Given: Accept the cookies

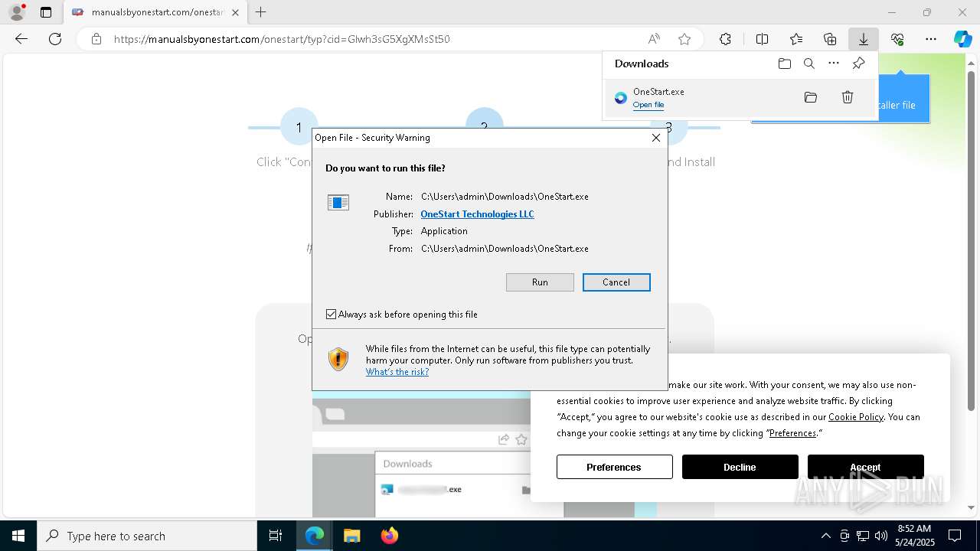Looking at the screenshot, I should 866,467.
